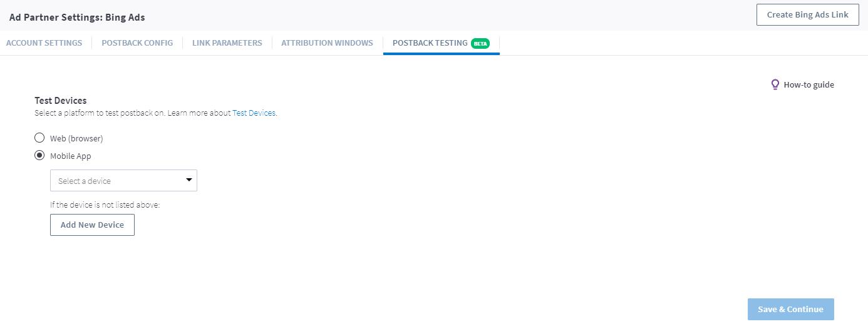868x329 pixels.
Task: Click the BETA badge on Postback Testing
Action: tap(480, 44)
